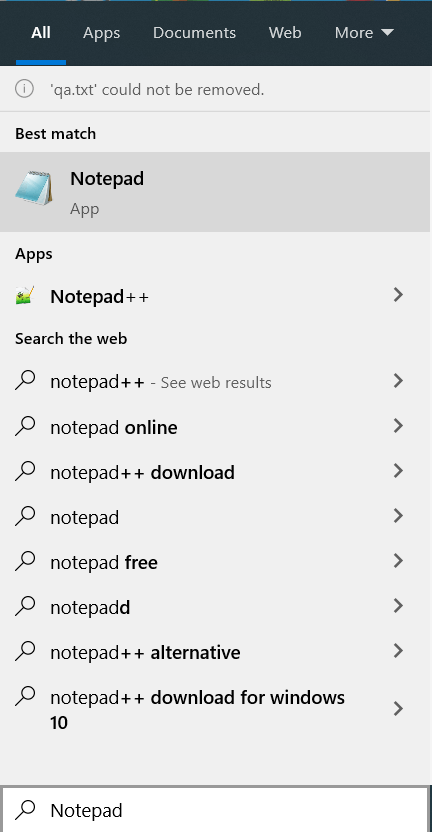Open the Notepad app best match icon
The image size is (432, 832).
click(x=34, y=188)
